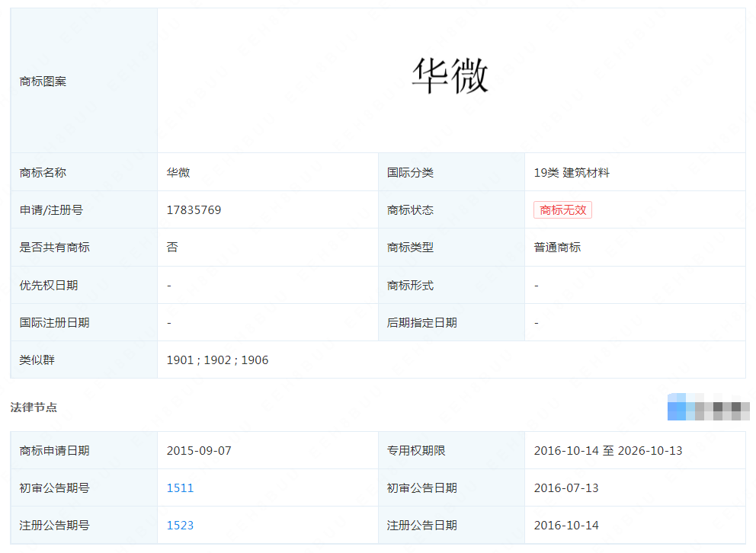This screenshot has height=553, width=756.
Task: Open registration announcement issue 1523 link
Action: [x=180, y=525]
